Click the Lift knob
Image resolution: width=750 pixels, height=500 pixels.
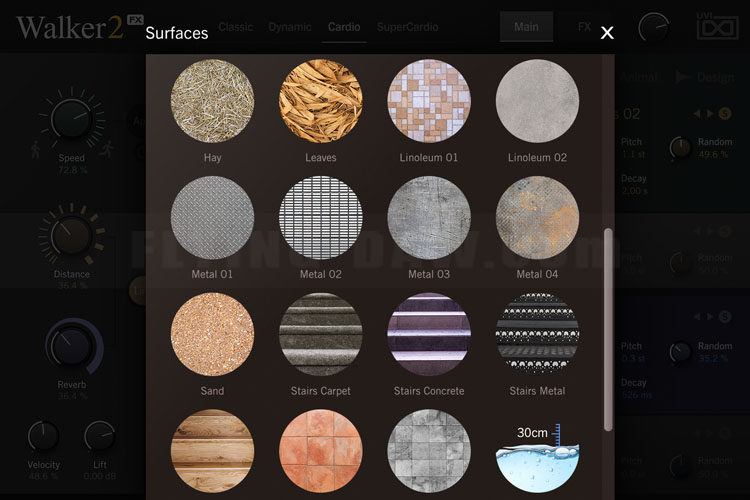pos(99,436)
